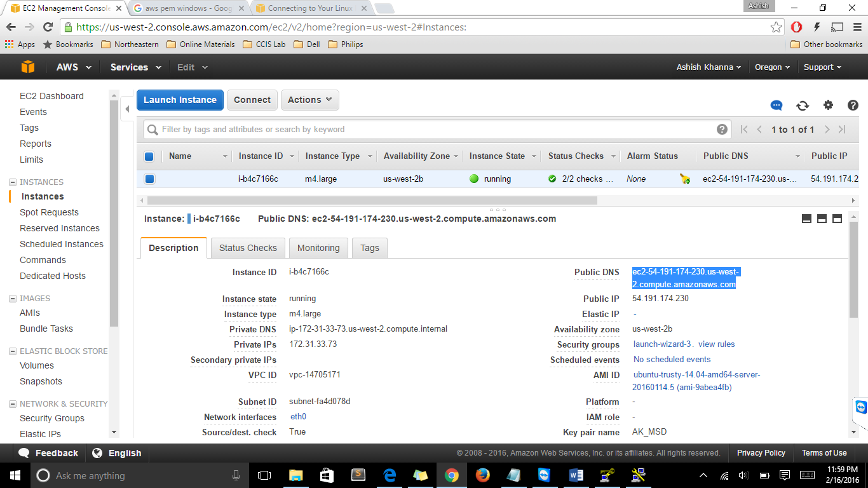Expand the Services menu in the header
The image size is (868, 488).
[135, 67]
